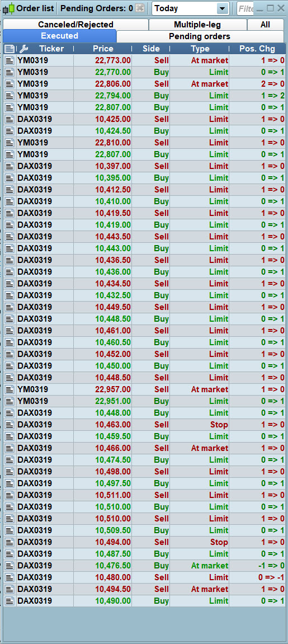Click ticker DAX0319 in the 10,448.00 row
The width and height of the screenshot is (288, 644).
(35, 413)
